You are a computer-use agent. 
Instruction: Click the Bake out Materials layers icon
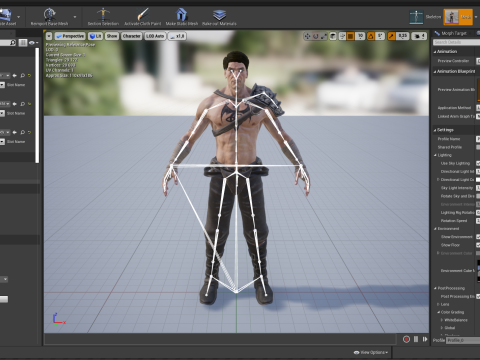(x=219, y=15)
